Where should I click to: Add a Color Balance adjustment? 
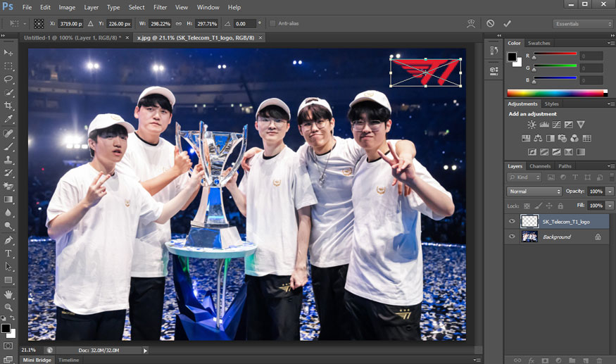tap(538, 139)
